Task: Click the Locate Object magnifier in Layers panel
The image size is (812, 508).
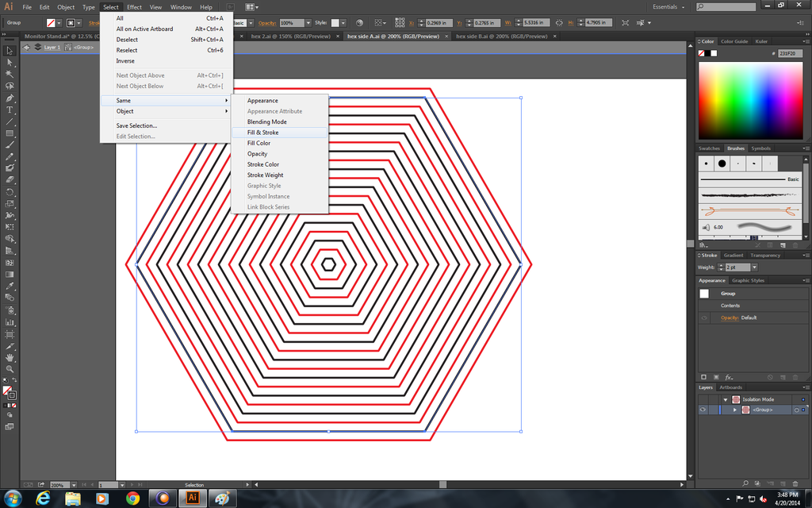Action: [x=745, y=483]
